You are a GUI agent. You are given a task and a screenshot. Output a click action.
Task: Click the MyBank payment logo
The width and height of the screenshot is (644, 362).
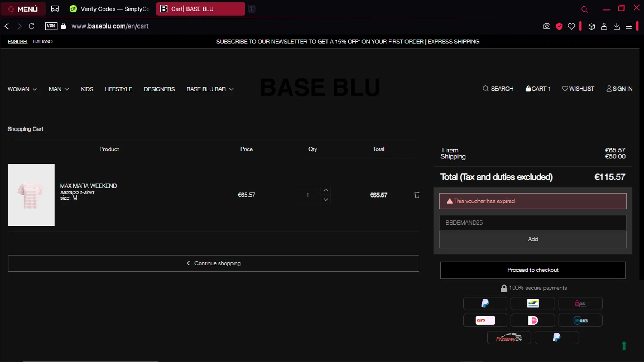tap(580, 320)
